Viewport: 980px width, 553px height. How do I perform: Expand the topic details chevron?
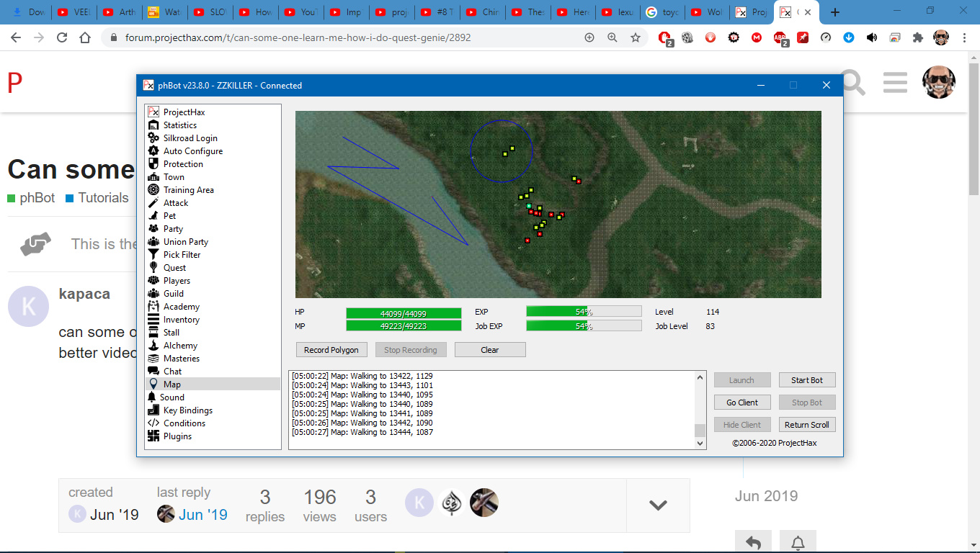[658, 505]
